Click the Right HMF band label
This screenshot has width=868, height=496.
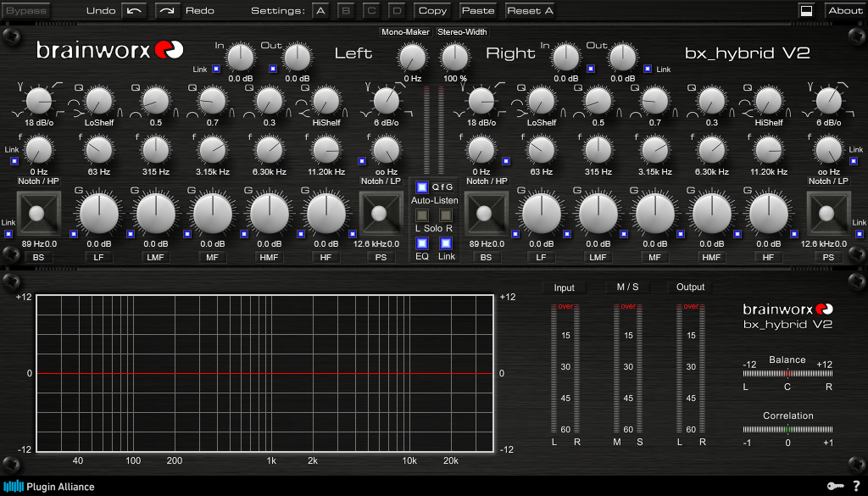(711, 258)
